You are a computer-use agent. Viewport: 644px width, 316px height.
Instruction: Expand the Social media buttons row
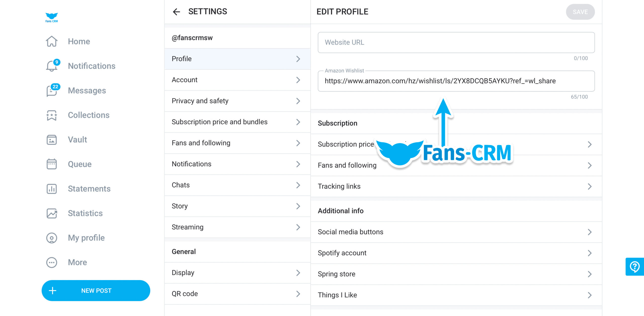point(456,232)
